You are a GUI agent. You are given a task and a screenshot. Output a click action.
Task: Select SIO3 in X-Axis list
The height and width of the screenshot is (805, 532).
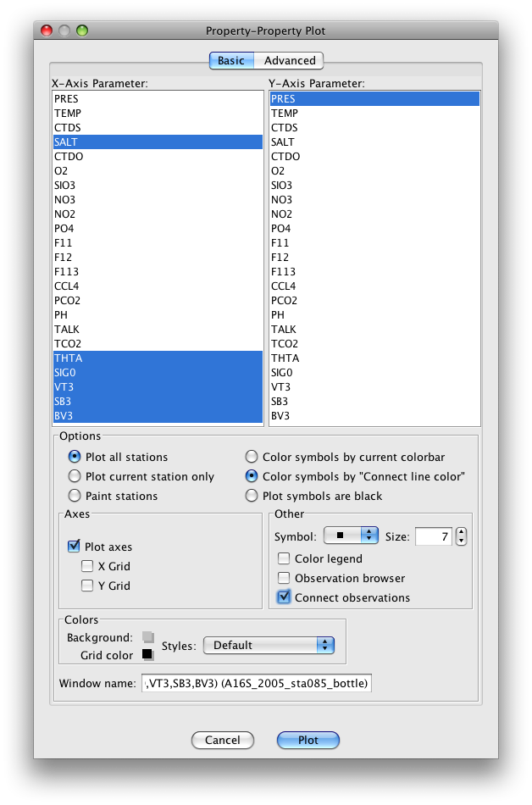[x=158, y=185]
